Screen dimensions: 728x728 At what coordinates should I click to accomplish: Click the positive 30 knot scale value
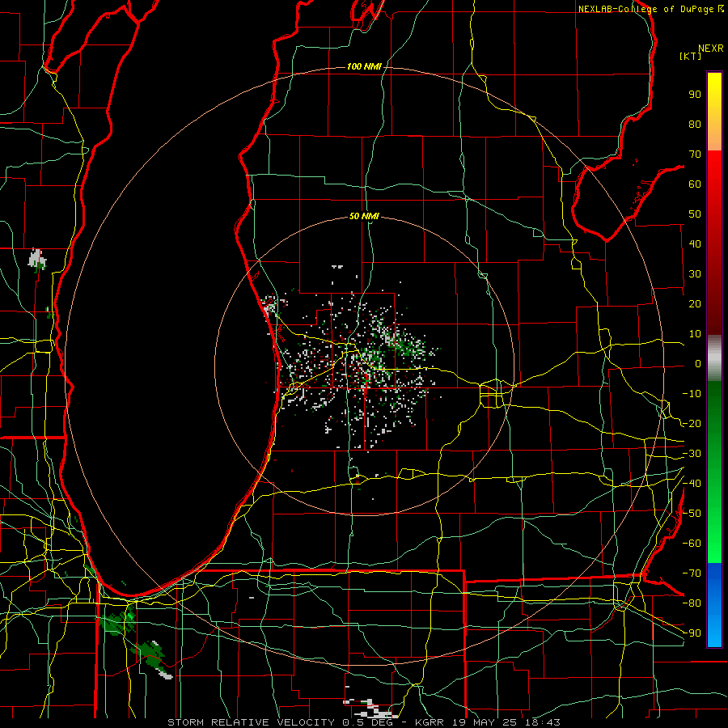pos(695,274)
